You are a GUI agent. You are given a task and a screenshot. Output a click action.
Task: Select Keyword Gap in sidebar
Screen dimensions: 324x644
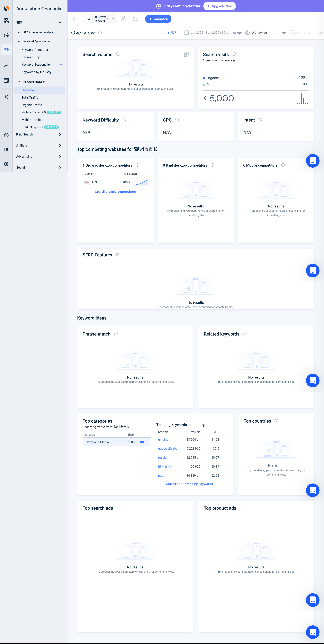click(31, 57)
